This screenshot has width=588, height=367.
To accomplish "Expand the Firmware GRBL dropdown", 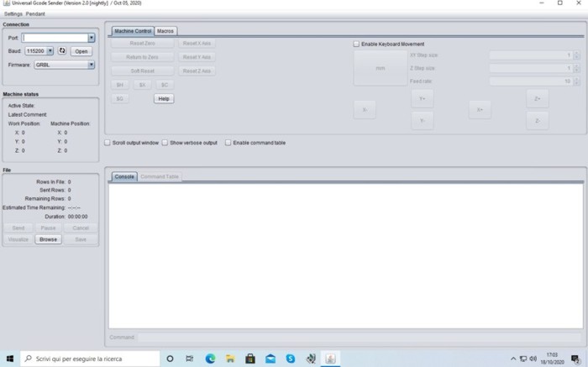I will coord(92,65).
